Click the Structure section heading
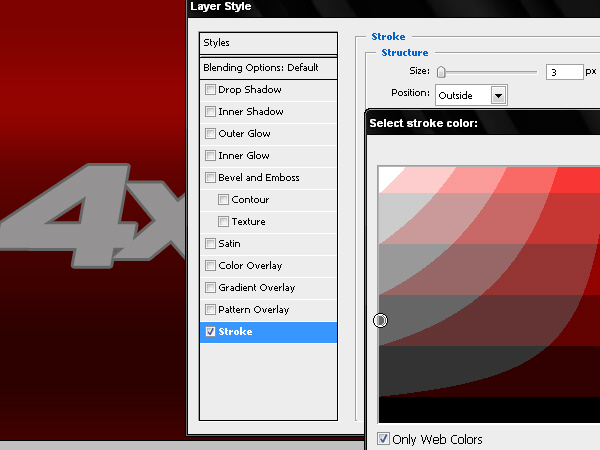The image size is (600, 450). [405, 52]
